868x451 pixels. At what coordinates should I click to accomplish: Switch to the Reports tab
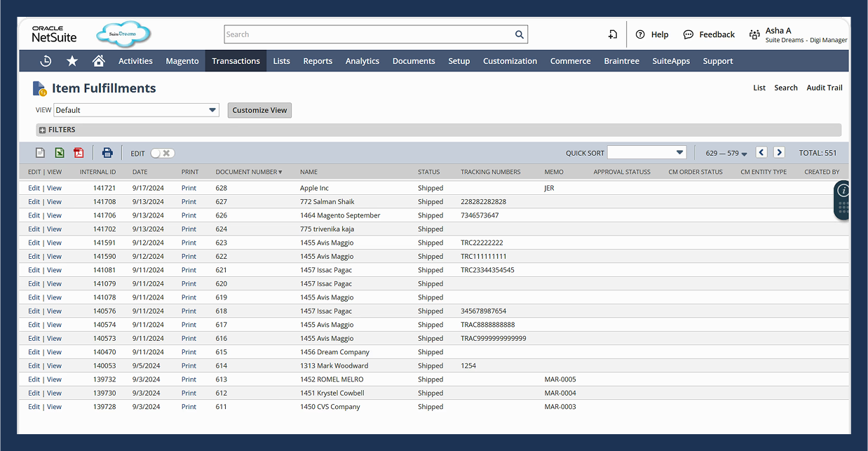318,61
